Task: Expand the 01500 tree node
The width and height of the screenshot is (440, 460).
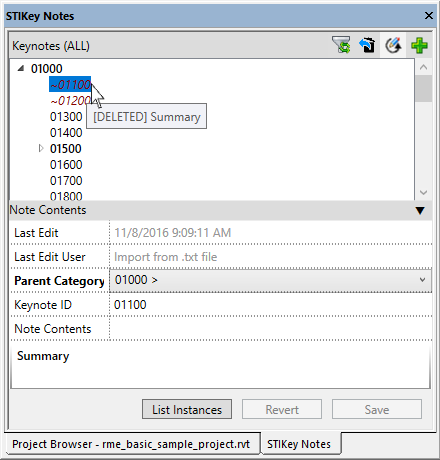Action: pyautogui.click(x=41, y=148)
